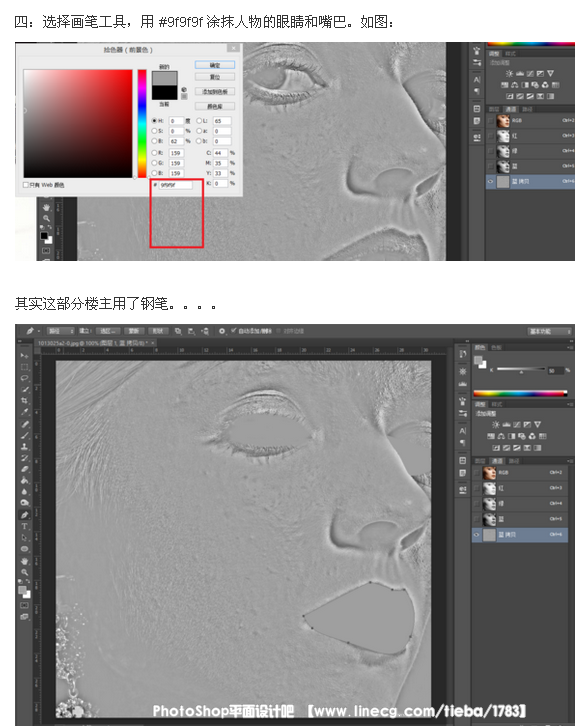The height and width of the screenshot is (728, 576).
Task: Select the Clone Stamp tool in lower toolbar
Action: [24, 446]
